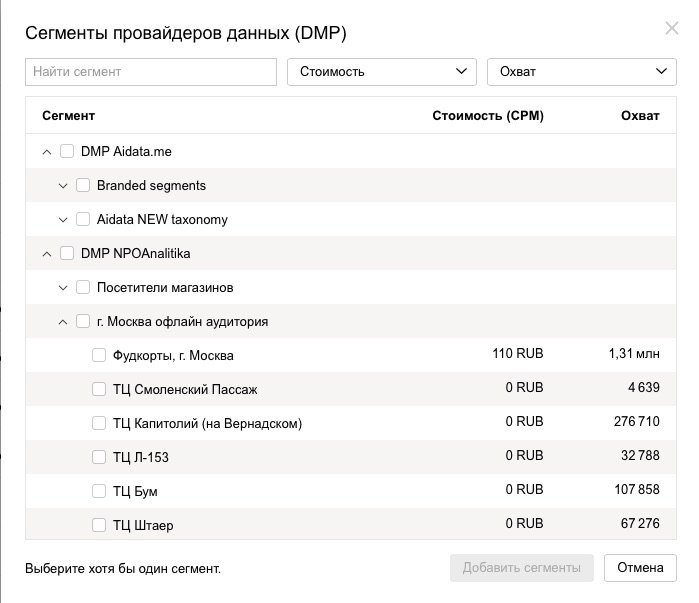Collapse the DMP Aidata.me group
This screenshot has width=699, height=603.
[47, 152]
